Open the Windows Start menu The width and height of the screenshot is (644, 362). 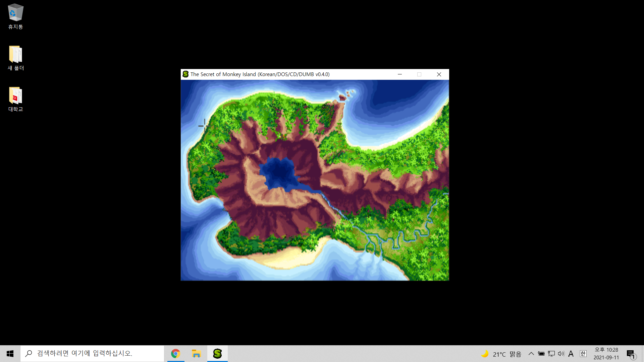point(10,354)
